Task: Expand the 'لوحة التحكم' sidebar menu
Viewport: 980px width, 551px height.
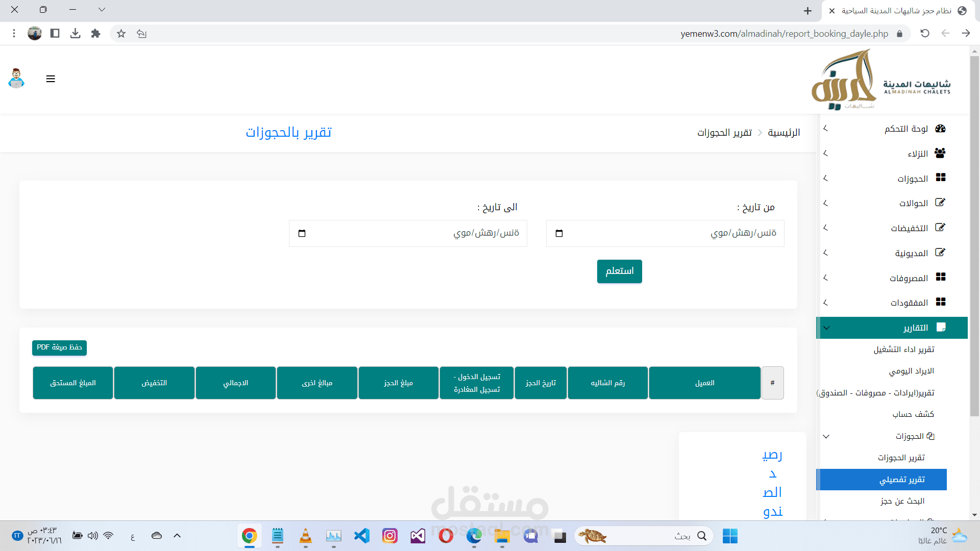Action: click(x=906, y=129)
